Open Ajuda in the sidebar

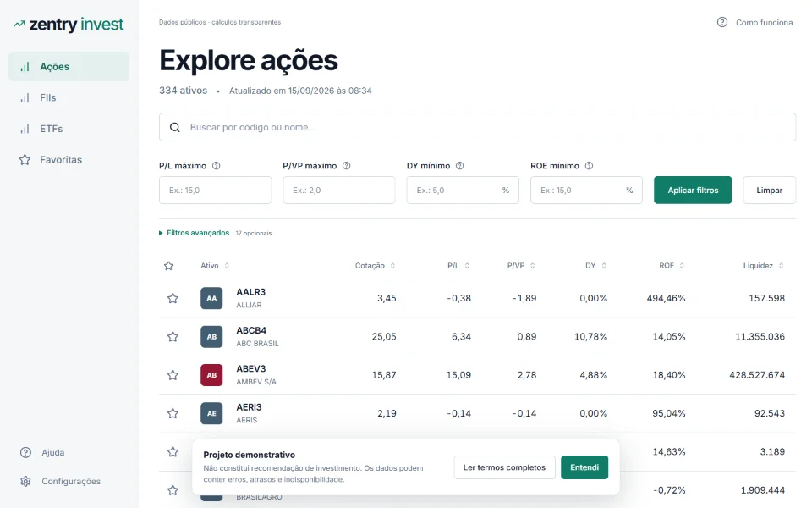tap(52, 452)
